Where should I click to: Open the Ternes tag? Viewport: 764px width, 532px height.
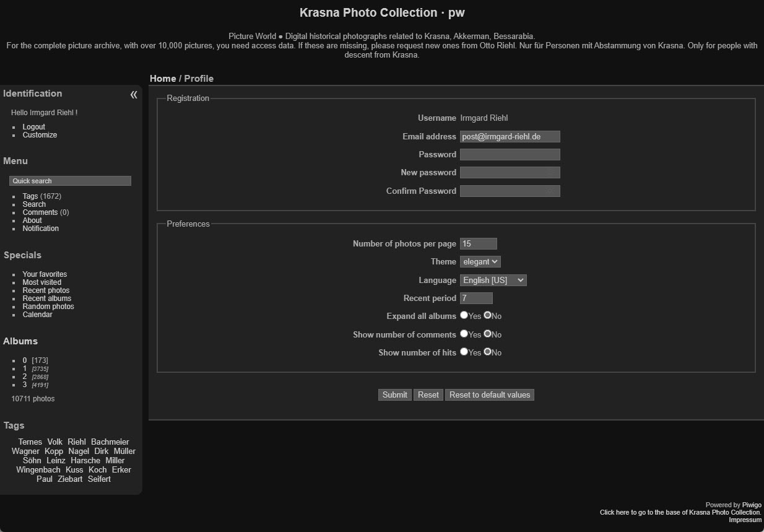[30, 442]
